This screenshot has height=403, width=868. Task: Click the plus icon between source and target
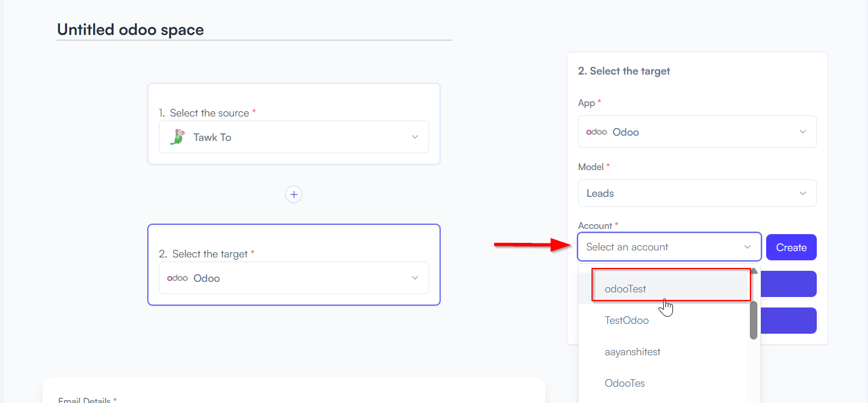coord(294,195)
